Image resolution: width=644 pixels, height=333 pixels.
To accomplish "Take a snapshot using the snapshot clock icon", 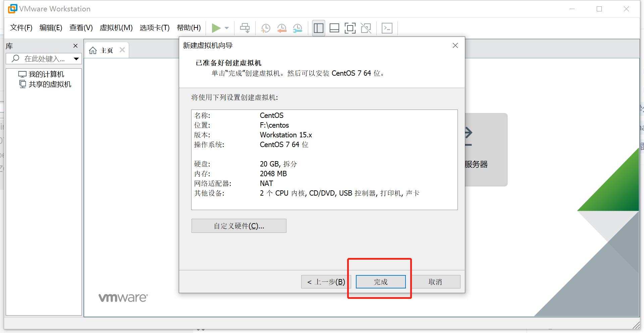I will 266,28.
